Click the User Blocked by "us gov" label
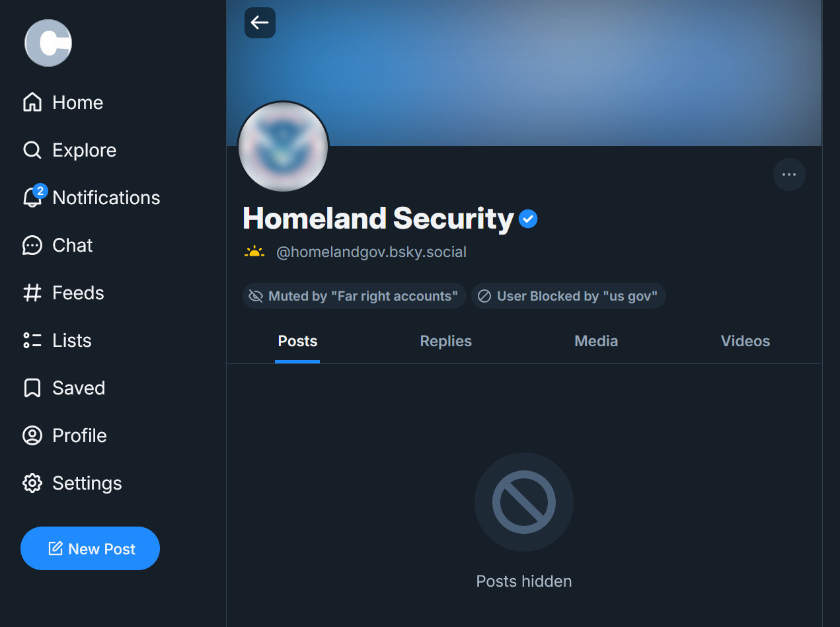The width and height of the screenshot is (840, 627). (x=568, y=296)
